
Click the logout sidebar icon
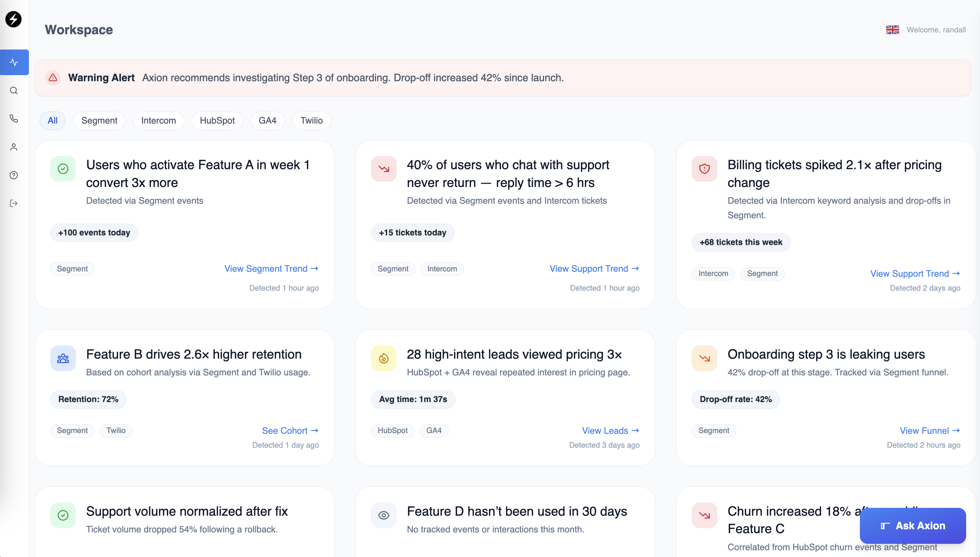tap(14, 203)
